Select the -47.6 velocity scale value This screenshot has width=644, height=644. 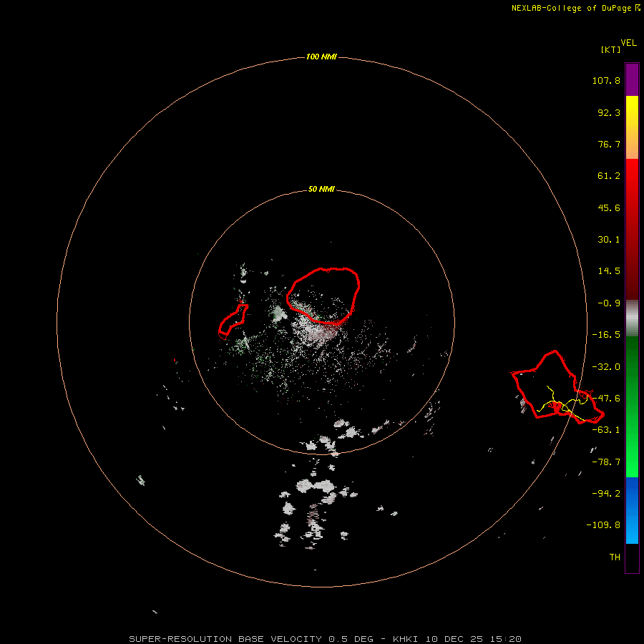606,399
